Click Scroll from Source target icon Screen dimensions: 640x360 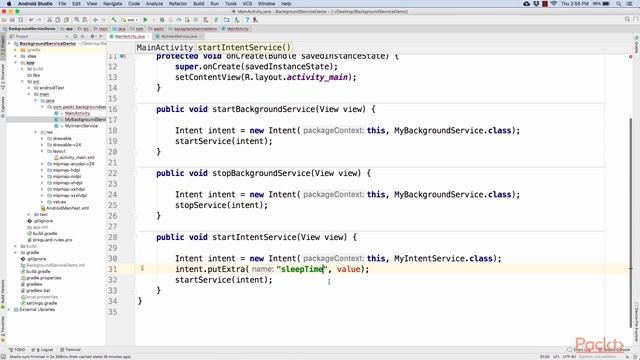coord(75,36)
